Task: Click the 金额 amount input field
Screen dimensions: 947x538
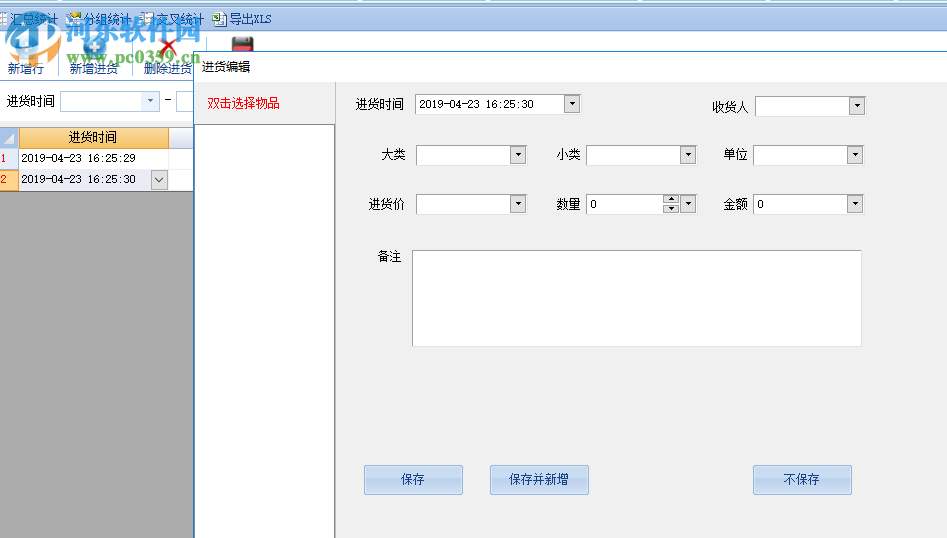Action: coord(800,204)
